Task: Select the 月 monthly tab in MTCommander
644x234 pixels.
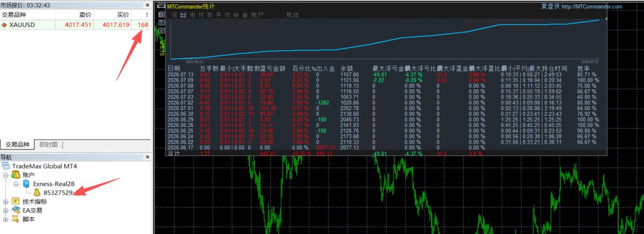Action: click(201, 15)
